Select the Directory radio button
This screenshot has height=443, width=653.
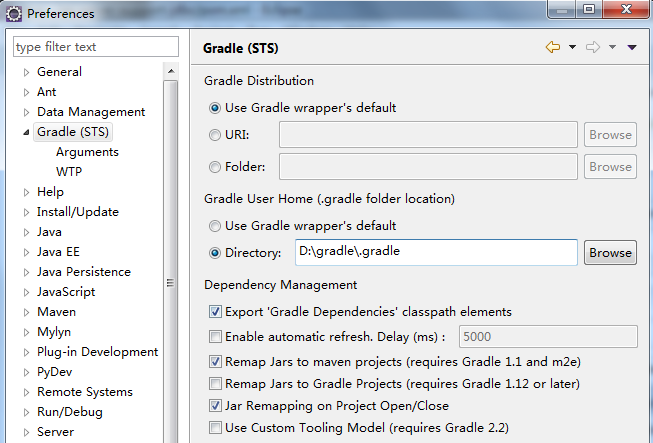(214, 253)
